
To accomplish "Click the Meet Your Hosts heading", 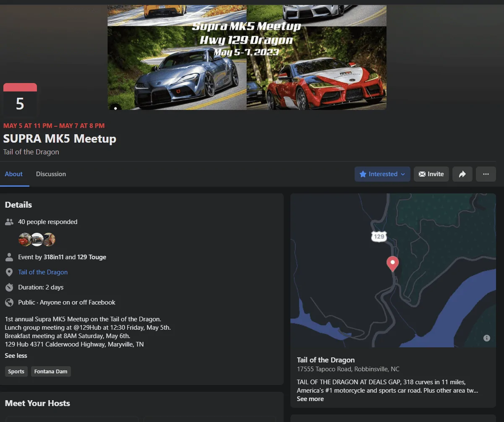I will (x=37, y=404).
